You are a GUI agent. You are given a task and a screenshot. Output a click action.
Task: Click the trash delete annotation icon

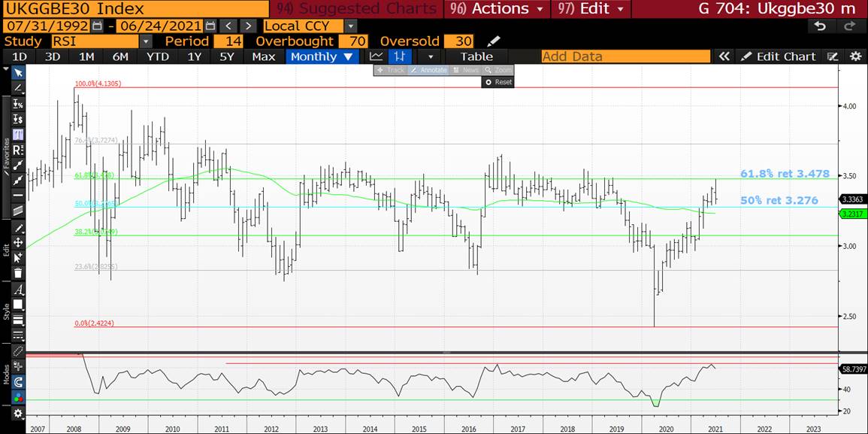(18, 273)
